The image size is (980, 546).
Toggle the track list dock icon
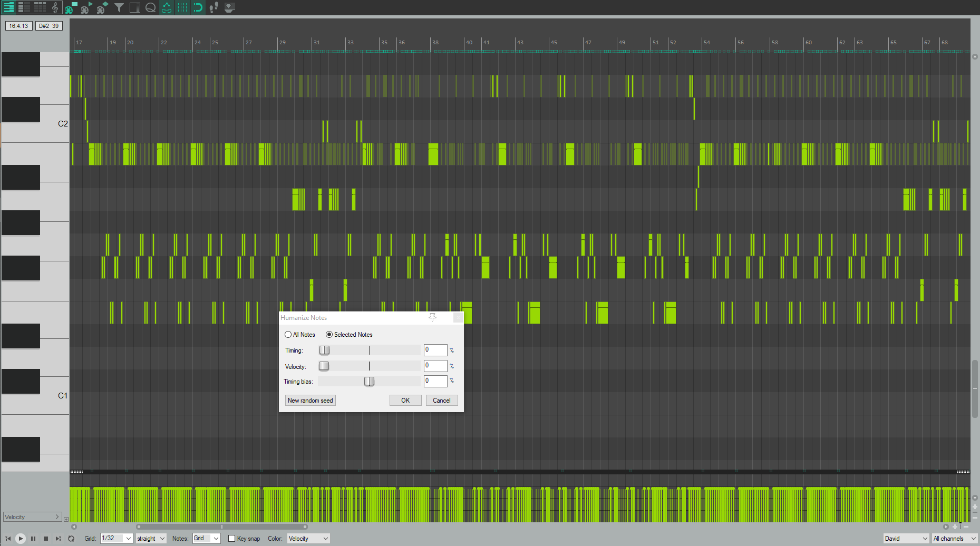135,7
